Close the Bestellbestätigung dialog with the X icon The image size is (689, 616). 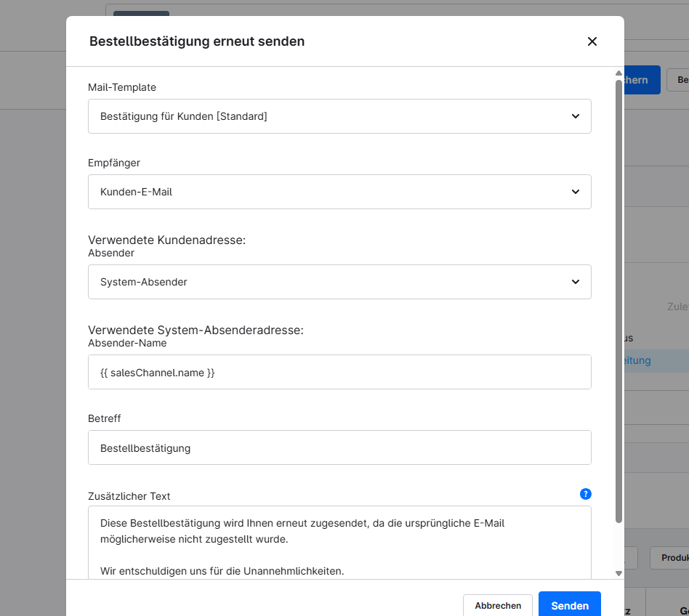592,41
